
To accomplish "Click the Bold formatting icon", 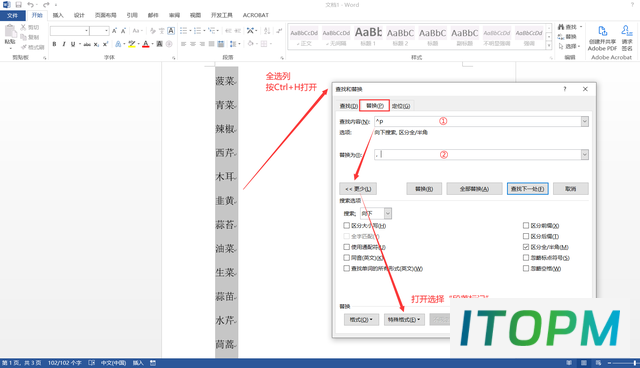I will (54, 44).
